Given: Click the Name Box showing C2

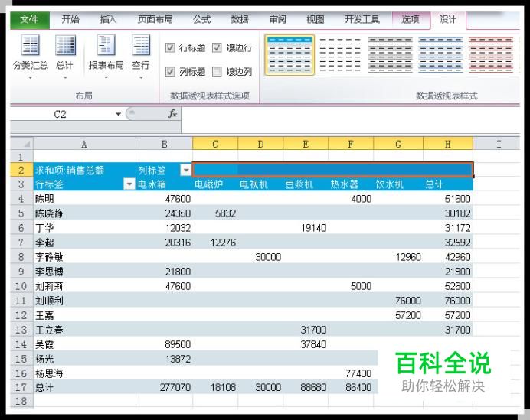Looking at the screenshot, I should click(x=61, y=114).
